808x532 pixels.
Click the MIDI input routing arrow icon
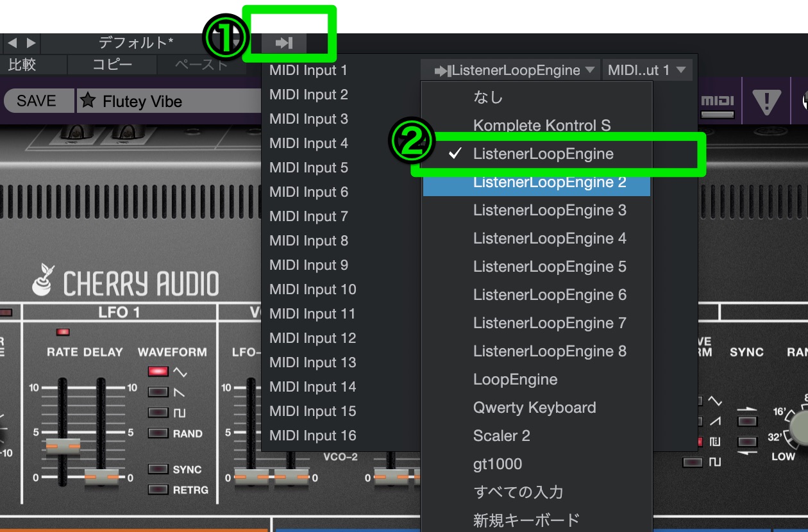click(283, 43)
